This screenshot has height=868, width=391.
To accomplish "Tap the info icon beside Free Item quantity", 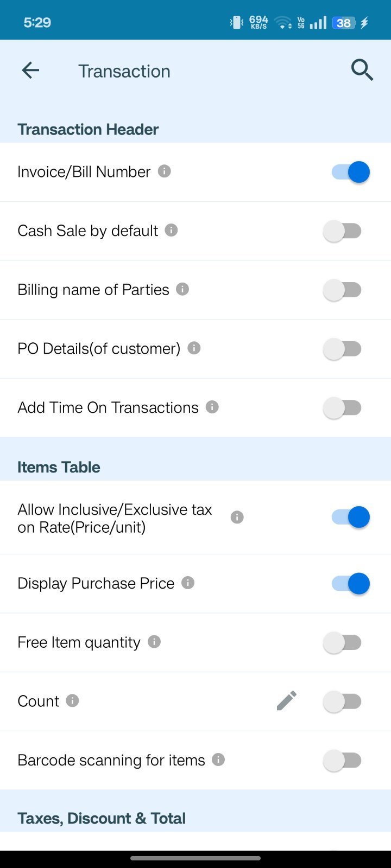I will click(x=154, y=642).
